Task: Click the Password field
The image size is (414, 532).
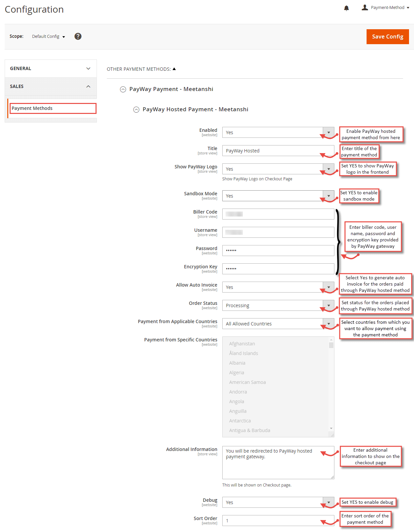Action: pos(278,251)
